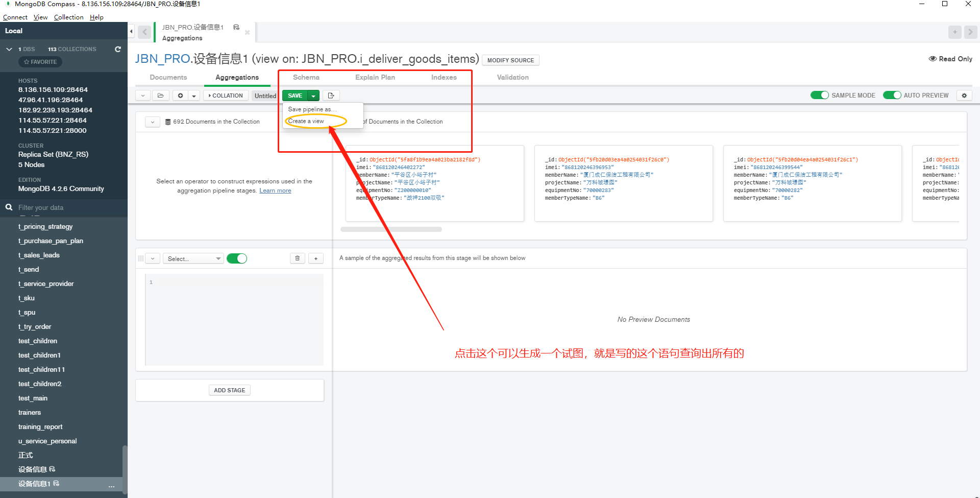Click the export pipeline to language icon

(331, 96)
